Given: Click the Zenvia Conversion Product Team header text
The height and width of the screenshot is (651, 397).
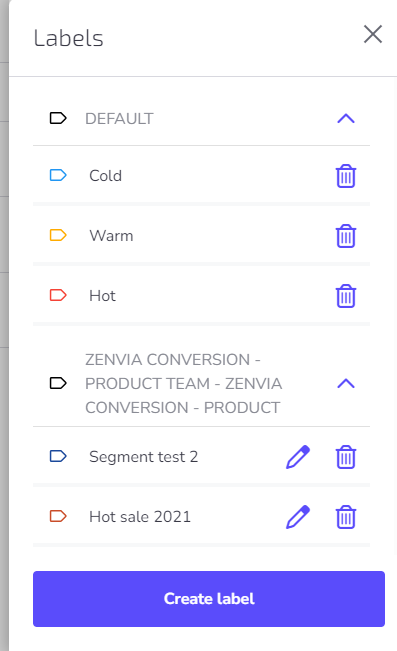Looking at the screenshot, I should tap(184, 384).
